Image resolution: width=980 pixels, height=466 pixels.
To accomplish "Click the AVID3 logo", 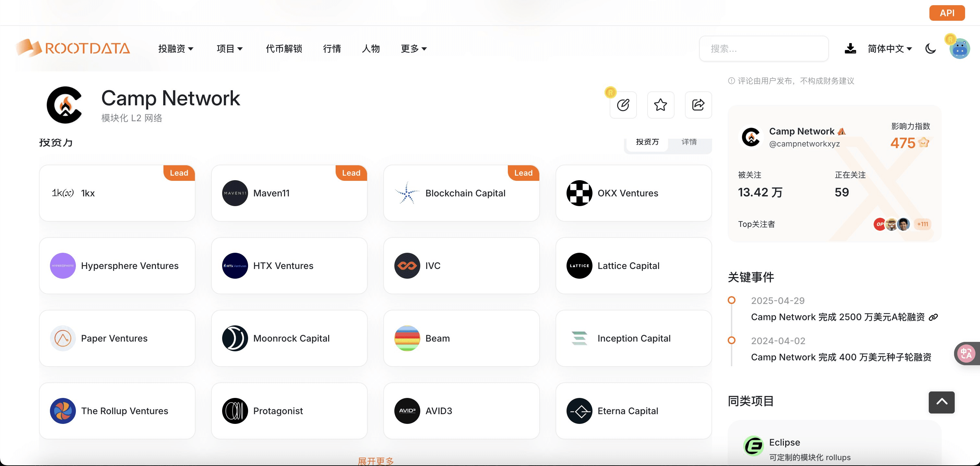I will 407,411.
